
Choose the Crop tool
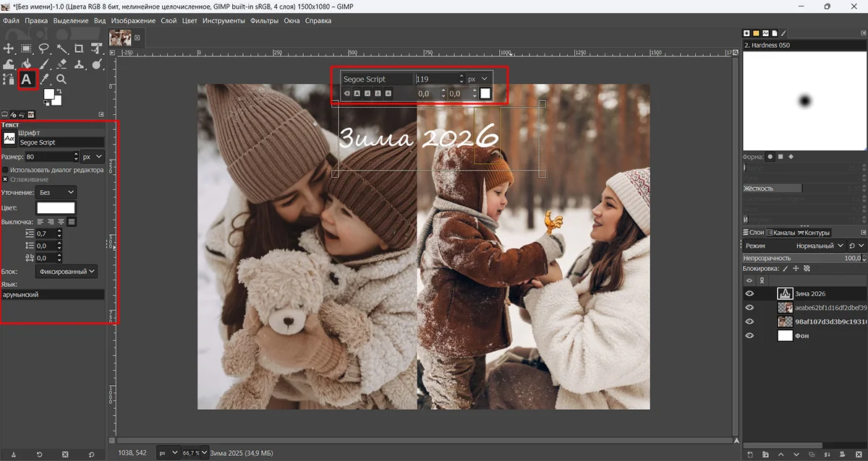79,48
